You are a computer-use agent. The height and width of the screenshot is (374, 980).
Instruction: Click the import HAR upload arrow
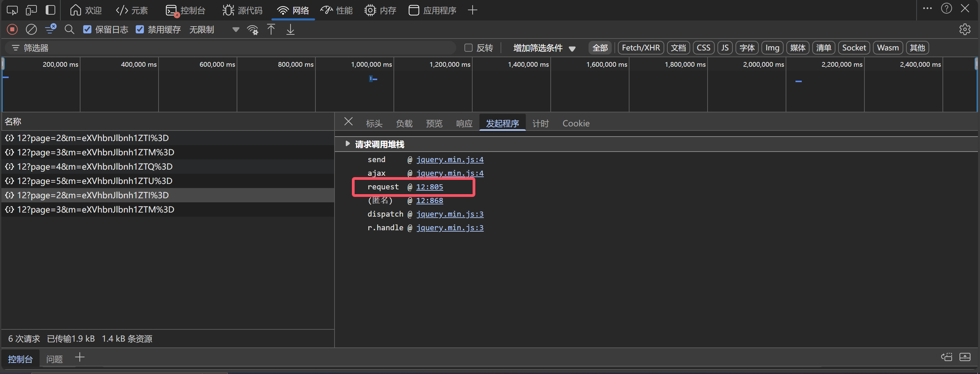tap(271, 29)
